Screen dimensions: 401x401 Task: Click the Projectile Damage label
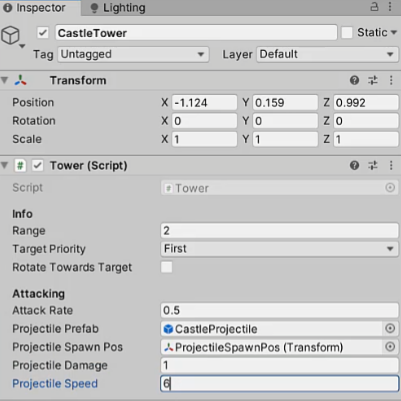tap(60, 365)
